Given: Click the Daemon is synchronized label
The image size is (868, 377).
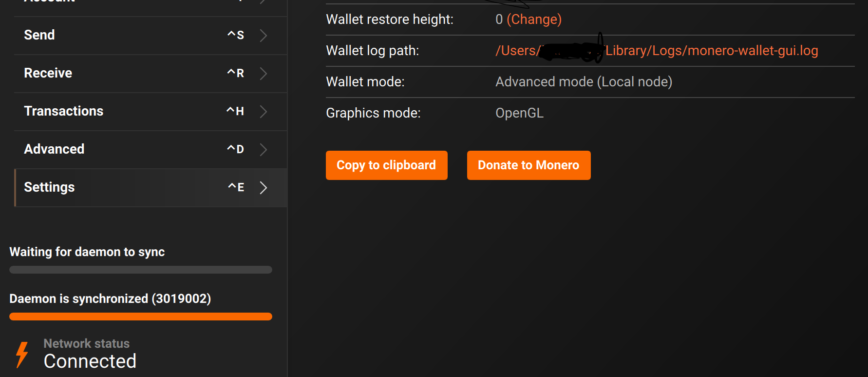Looking at the screenshot, I should (x=110, y=298).
